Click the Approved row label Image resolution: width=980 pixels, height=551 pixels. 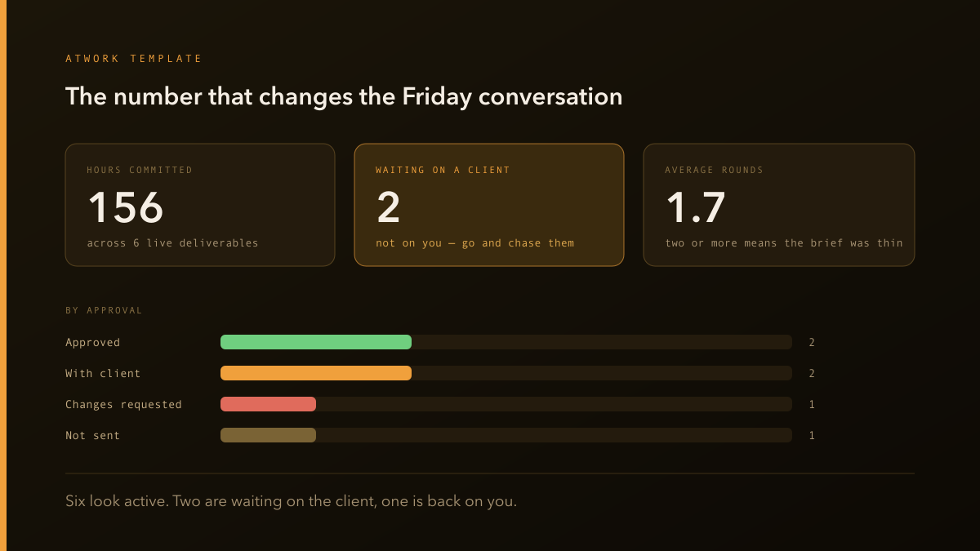[x=93, y=342]
